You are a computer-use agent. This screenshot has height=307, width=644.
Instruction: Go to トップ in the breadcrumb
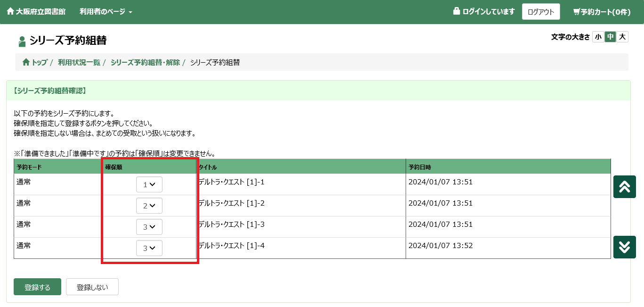click(35, 62)
